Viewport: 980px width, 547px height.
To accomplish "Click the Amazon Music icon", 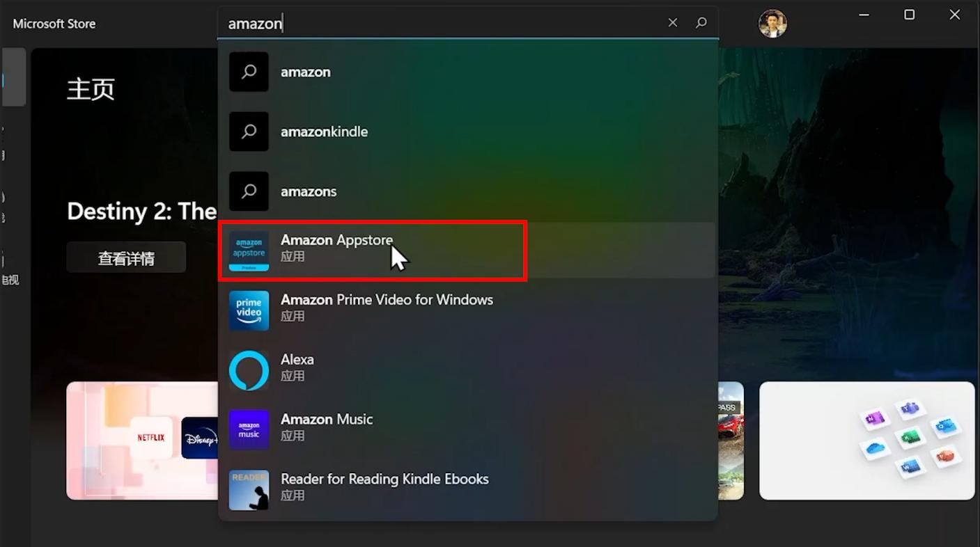I will tap(249, 429).
